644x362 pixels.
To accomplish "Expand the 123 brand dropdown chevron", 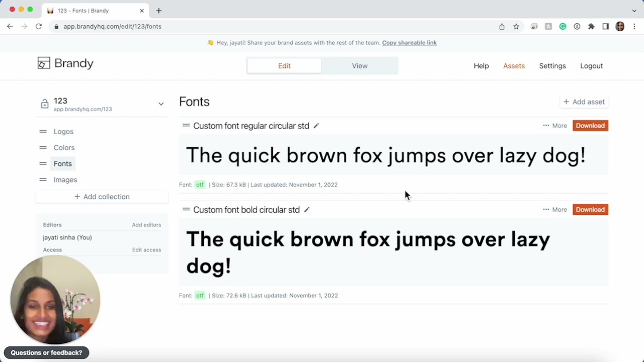I will [x=161, y=104].
